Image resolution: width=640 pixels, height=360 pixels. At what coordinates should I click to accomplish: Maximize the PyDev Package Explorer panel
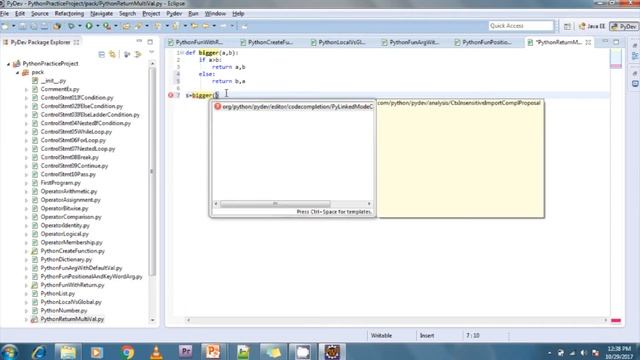150,42
